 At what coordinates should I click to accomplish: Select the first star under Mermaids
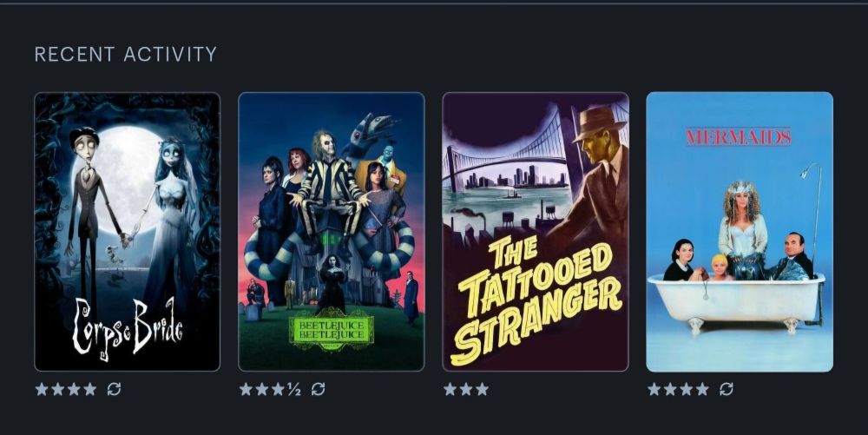click(654, 389)
